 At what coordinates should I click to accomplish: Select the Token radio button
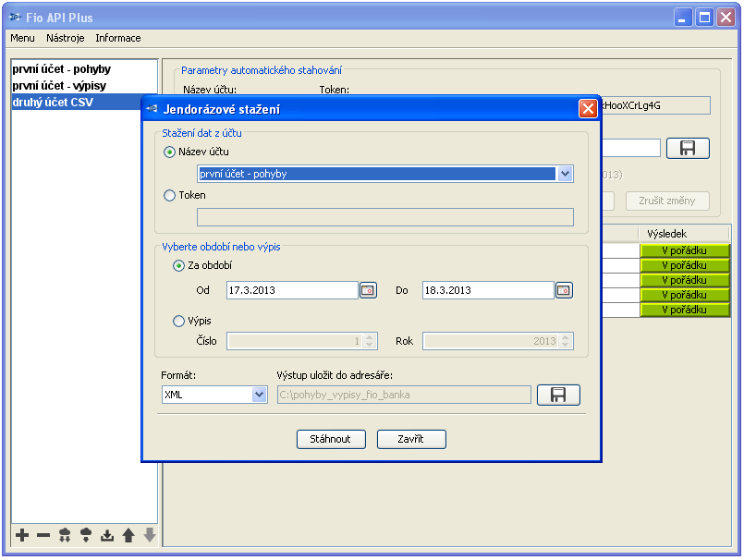click(x=169, y=196)
